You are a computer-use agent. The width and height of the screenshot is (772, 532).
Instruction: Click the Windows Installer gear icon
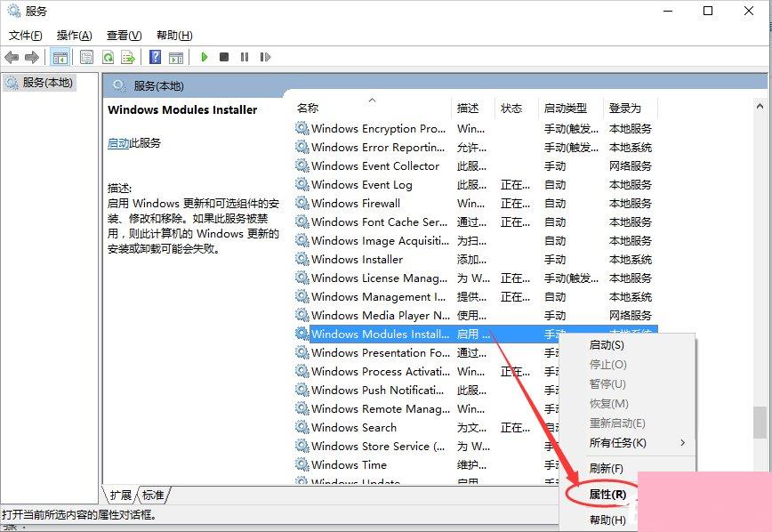(302, 260)
